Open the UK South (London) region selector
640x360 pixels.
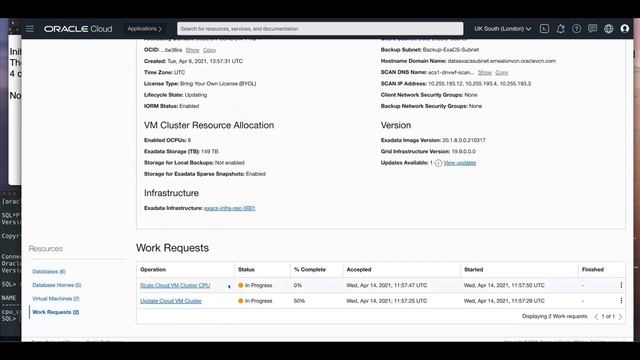(x=502, y=29)
